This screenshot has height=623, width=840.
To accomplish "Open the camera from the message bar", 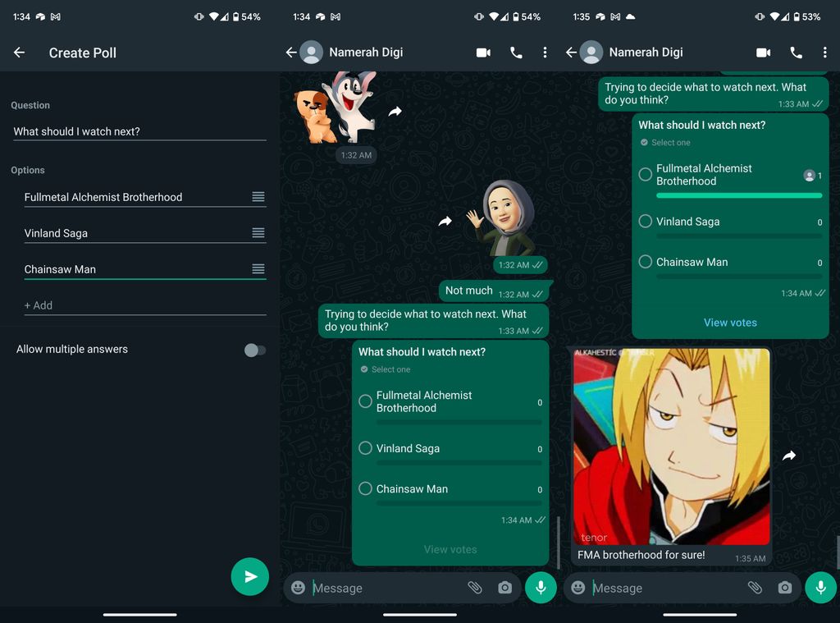I will coord(785,588).
